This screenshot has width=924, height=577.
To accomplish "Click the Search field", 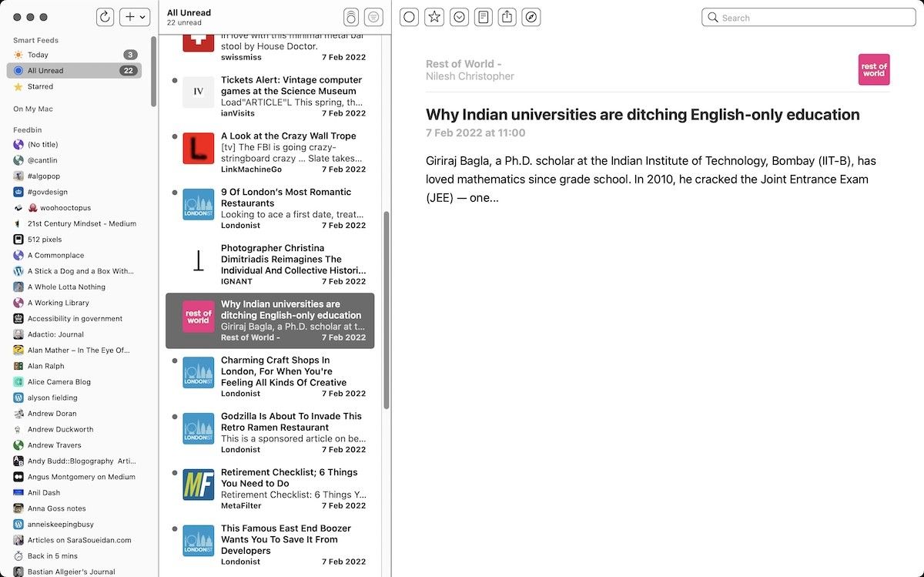I will [x=808, y=18].
